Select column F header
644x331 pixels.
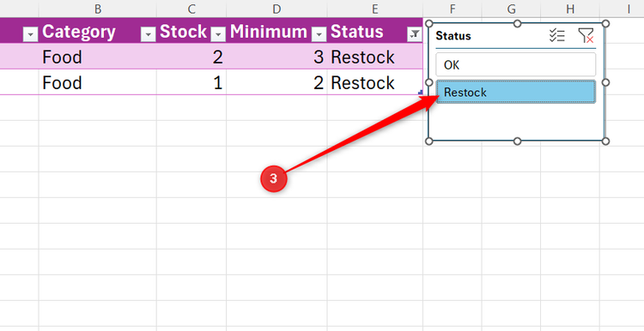click(x=453, y=9)
